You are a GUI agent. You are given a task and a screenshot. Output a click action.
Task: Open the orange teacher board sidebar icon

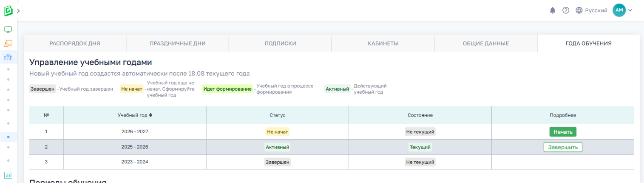point(8,43)
